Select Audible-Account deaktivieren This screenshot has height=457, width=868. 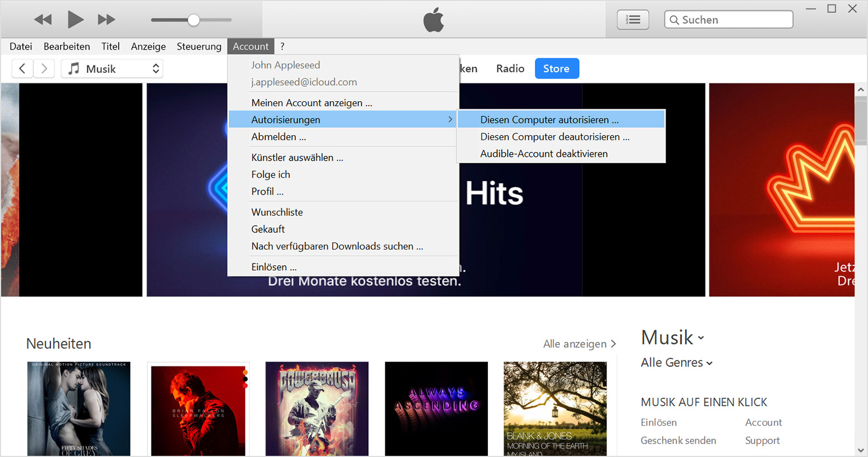tap(561, 153)
